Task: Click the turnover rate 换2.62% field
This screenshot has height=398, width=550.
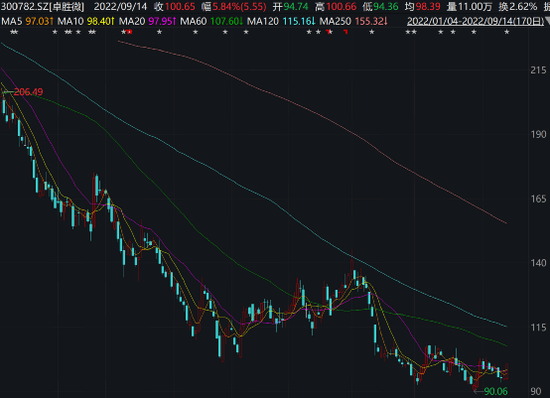Action: tap(518, 6)
